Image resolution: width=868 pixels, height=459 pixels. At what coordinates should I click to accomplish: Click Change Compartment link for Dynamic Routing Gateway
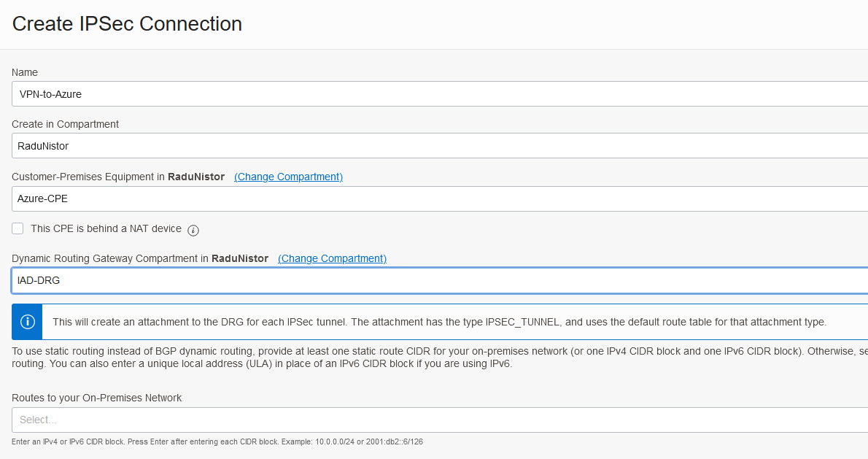click(332, 258)
